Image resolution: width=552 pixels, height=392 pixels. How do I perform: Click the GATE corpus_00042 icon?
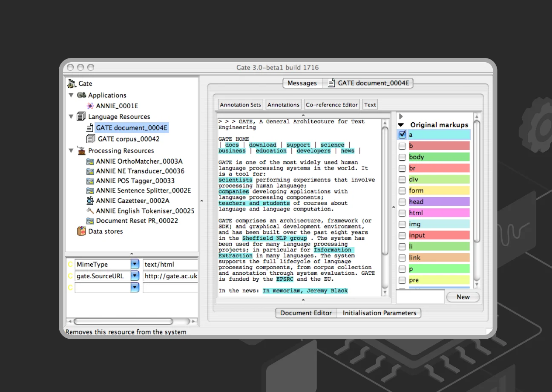(x=91, y=138)
